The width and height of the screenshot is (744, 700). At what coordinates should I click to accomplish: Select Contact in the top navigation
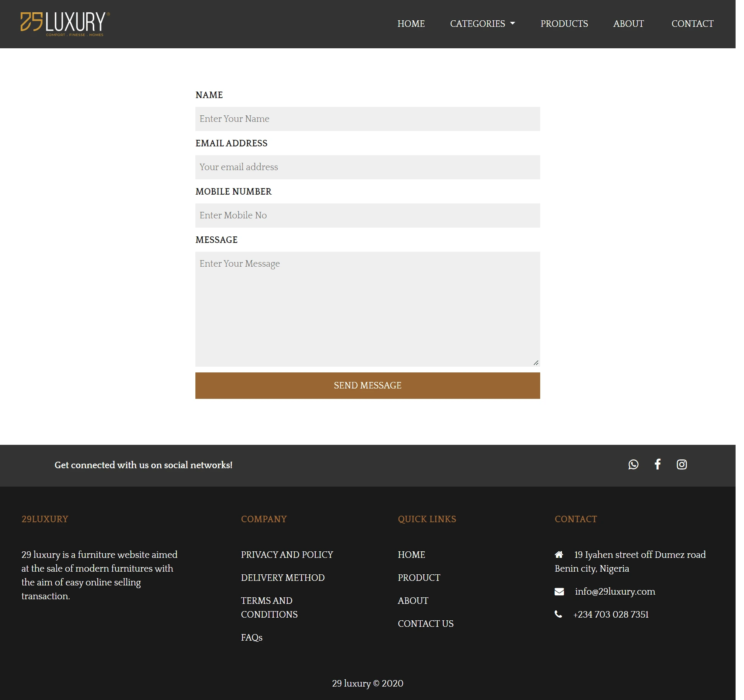(x=692, y=24)
